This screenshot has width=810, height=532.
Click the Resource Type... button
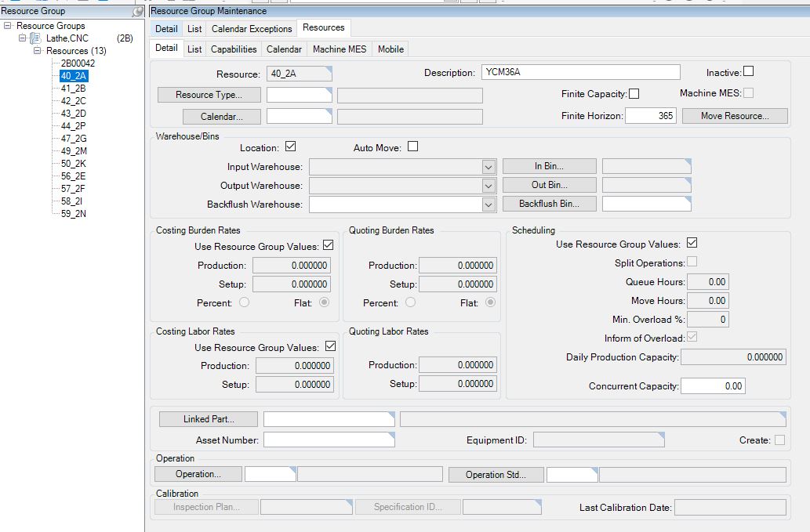pyautogui.click(x=209, y=95)
